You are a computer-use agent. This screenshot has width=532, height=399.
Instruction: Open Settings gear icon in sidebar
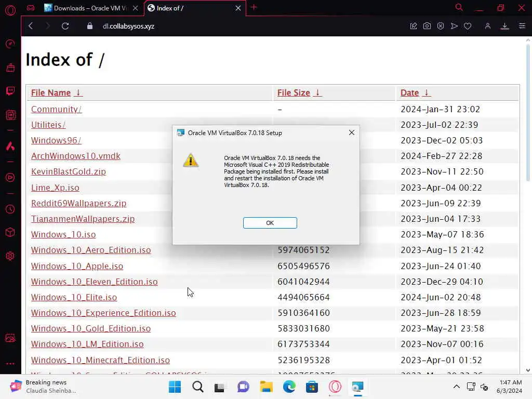point(10,256)
